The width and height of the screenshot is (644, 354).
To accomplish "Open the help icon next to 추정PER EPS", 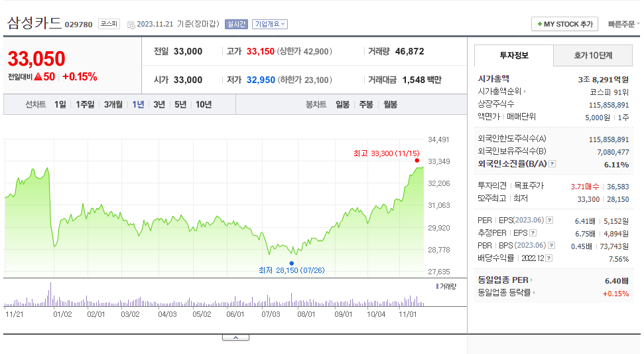I will click(533, 232).
